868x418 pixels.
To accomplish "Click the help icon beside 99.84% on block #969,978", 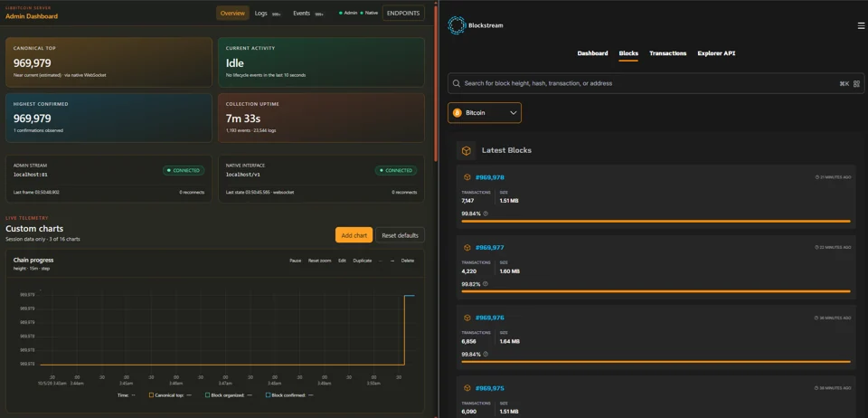I will click(486, 214).
